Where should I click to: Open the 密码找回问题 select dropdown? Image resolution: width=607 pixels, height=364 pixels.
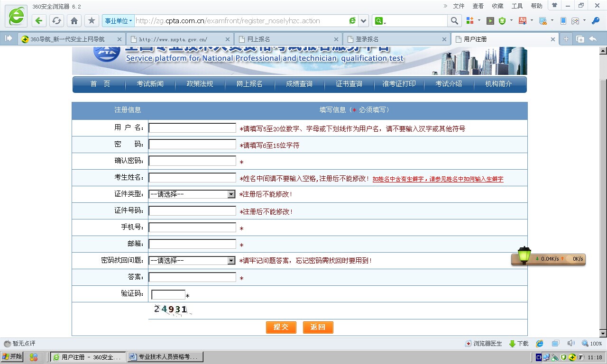pyautogui.click(x=192, y=261)
